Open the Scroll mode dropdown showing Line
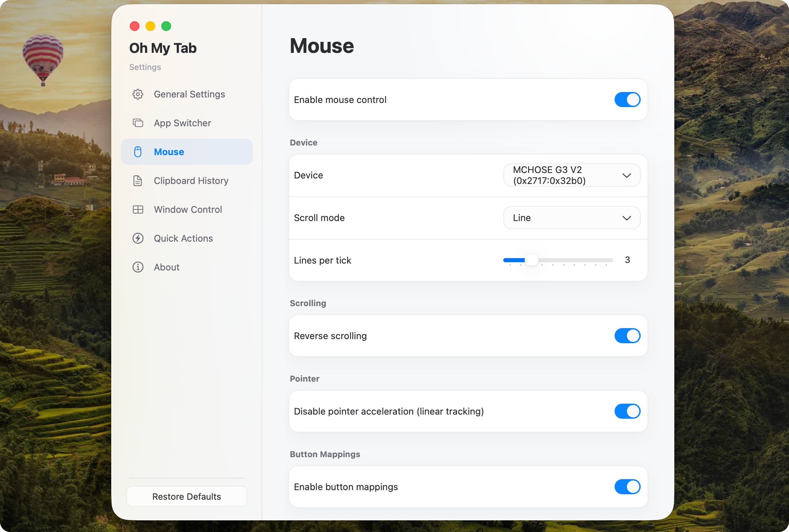The width and height of the screenshot is (789, 532). (x=572, y=218)
